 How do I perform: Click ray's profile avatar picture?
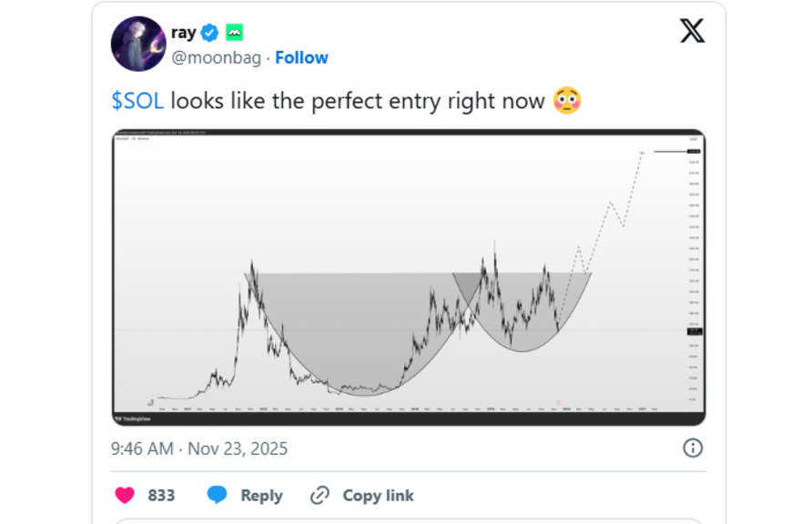(x=138, y=43)
